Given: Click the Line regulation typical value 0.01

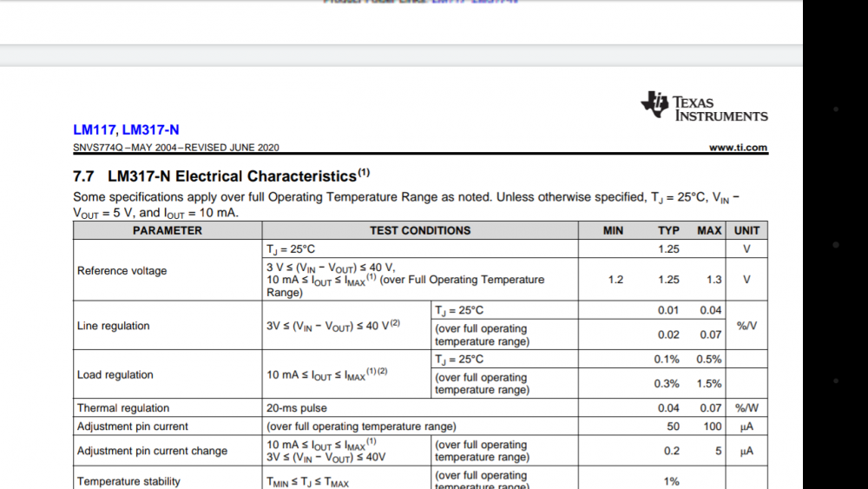Looking at the screenshot, I should click(x=668, y=310).
